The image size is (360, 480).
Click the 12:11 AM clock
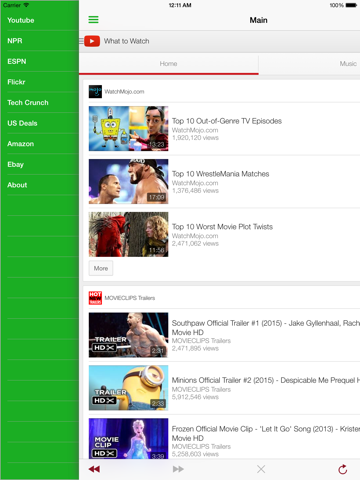[x=180, y=5]
